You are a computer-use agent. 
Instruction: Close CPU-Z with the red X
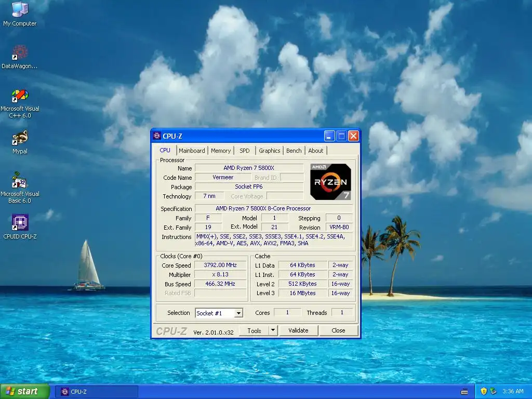[353, 136]
